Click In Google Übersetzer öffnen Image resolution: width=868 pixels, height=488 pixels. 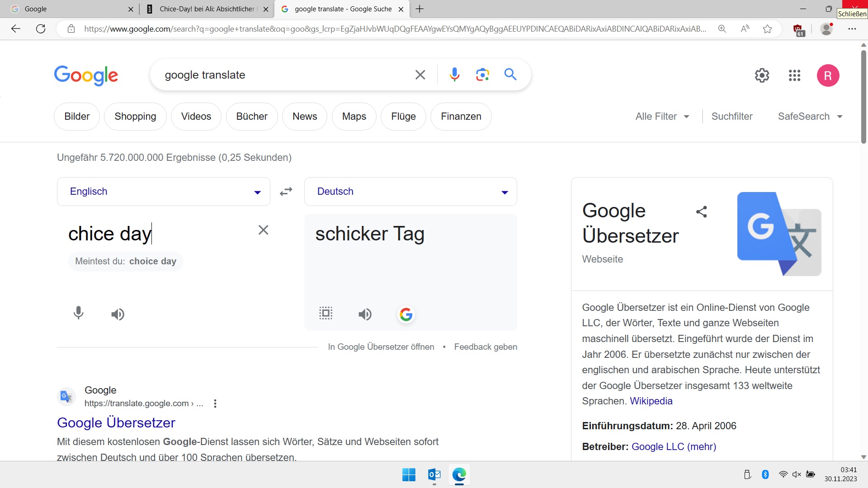[x=381, y=347]
